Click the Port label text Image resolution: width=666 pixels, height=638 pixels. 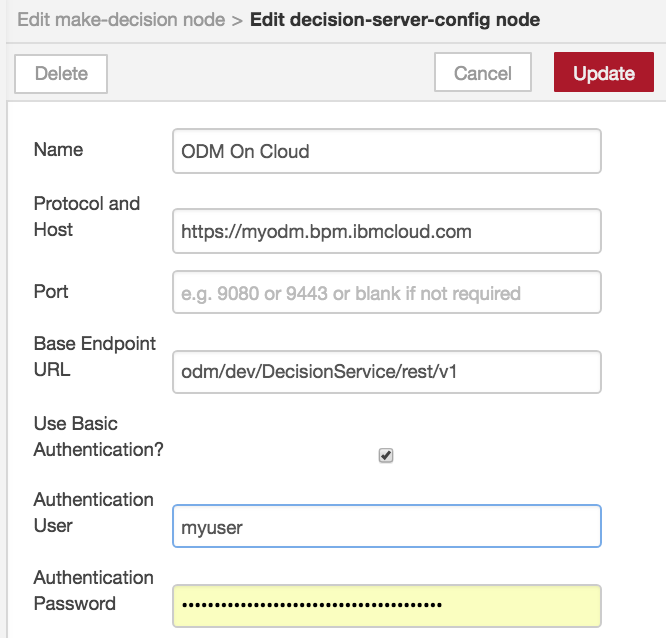point(51,292)
